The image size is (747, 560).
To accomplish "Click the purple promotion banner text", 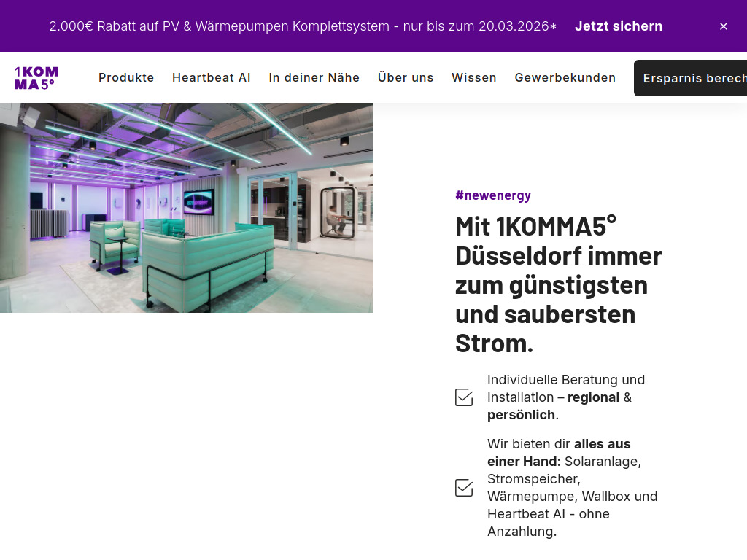I will click(303, 26).
